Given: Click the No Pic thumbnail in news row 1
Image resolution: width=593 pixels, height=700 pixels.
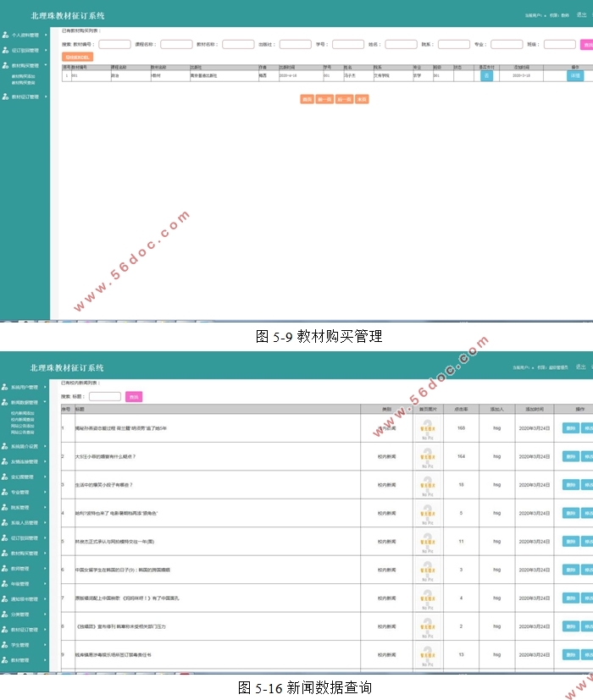Looking at the screenshot, I should [428, 428].
